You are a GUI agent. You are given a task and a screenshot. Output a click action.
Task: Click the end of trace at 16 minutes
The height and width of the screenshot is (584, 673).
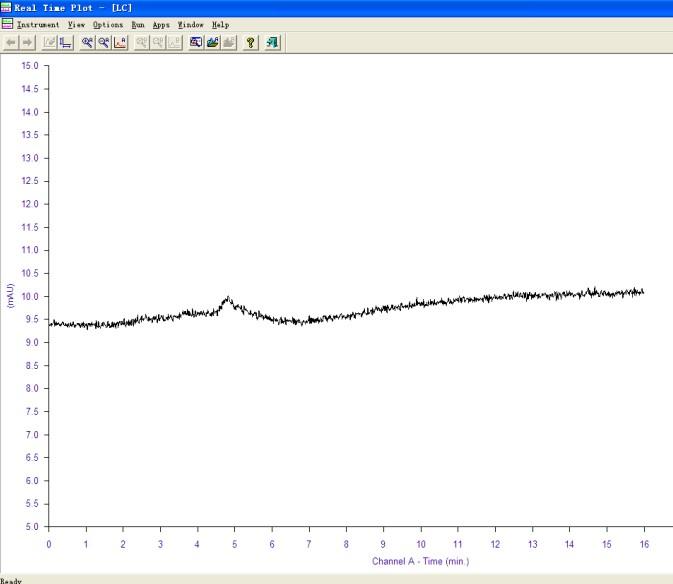click(x=643, y=292)
